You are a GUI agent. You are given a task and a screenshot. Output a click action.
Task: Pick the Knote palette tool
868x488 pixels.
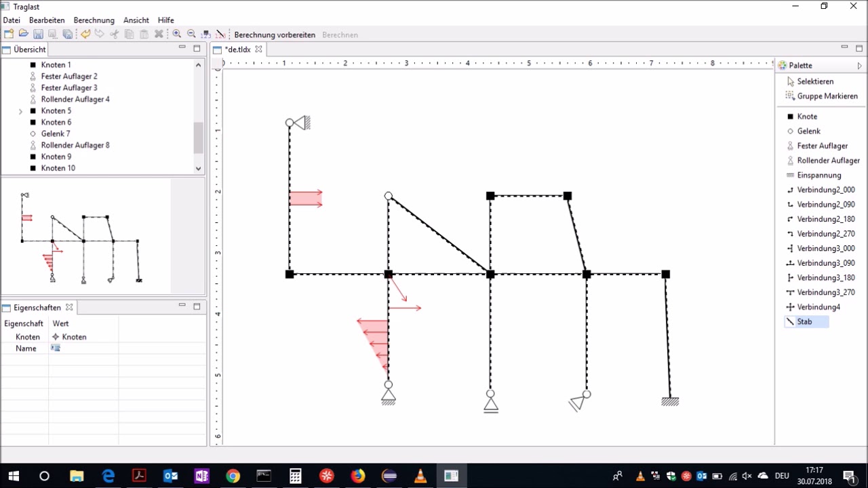802,117
